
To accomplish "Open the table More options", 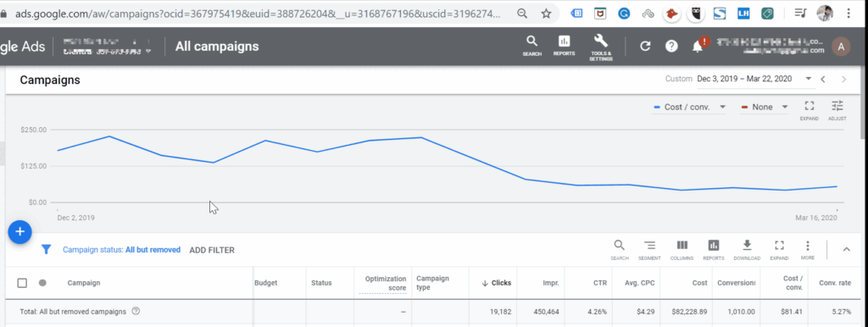I will coord(808,250).
